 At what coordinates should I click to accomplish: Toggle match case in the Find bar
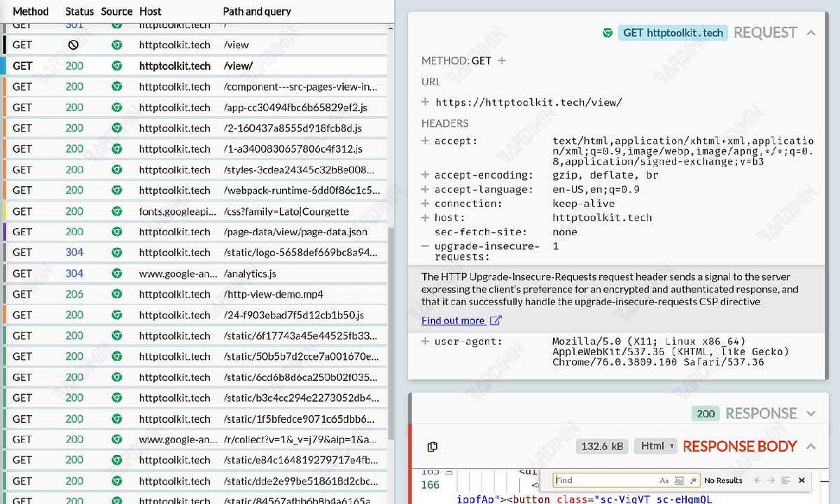point(664,481)
